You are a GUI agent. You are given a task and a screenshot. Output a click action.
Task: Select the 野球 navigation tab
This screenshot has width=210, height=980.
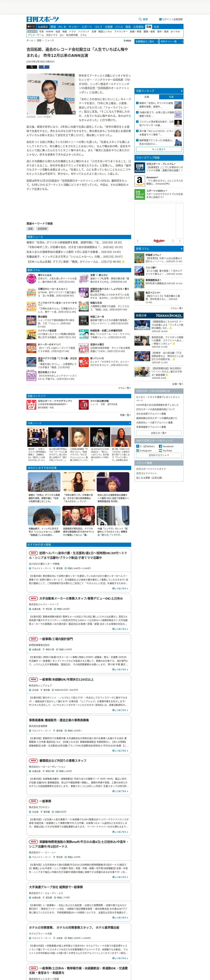tap(53, 27)
